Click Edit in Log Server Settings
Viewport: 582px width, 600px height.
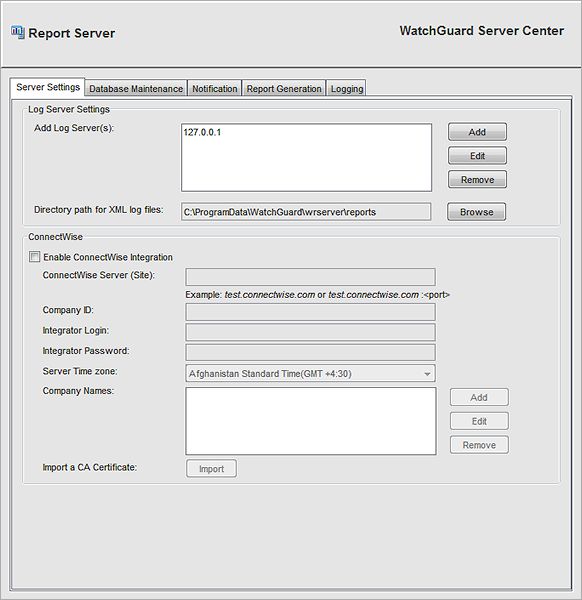click(x=477, y=156)
